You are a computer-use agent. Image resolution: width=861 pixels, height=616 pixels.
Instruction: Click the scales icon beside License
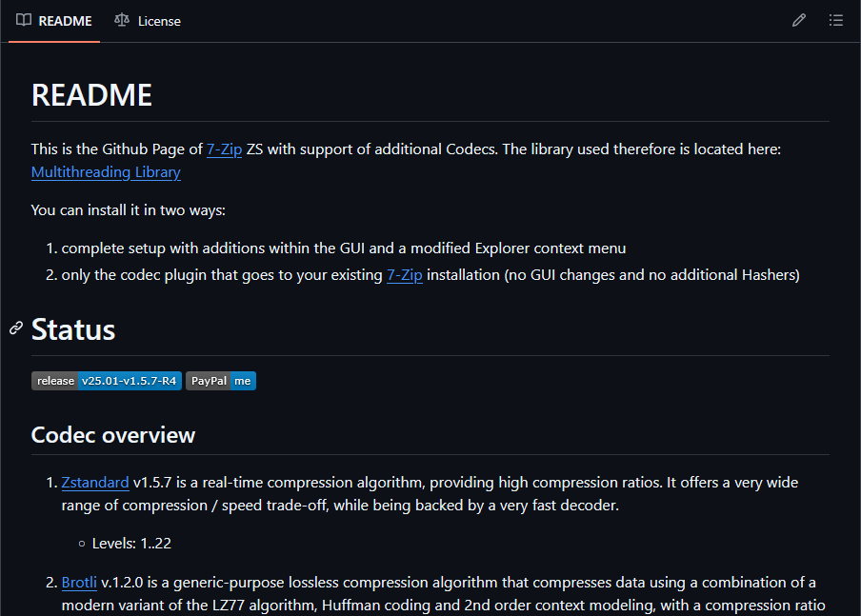(122, 20)
